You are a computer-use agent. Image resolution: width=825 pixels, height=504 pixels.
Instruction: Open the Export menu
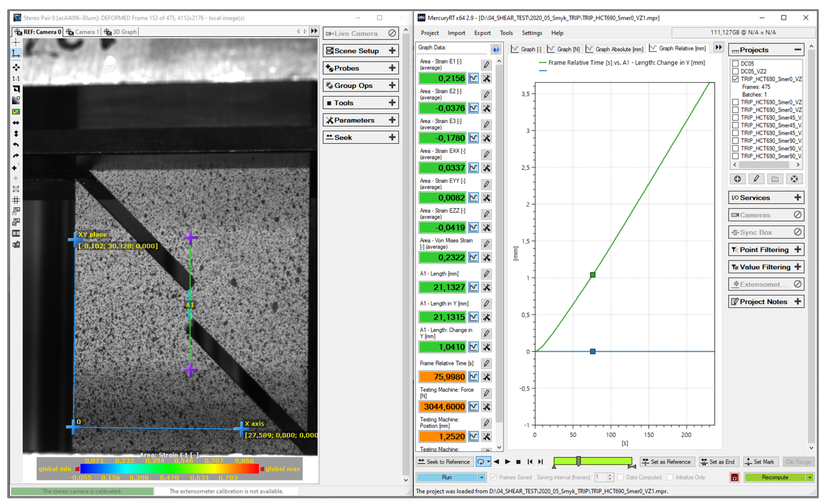click(x=482, y=33)
